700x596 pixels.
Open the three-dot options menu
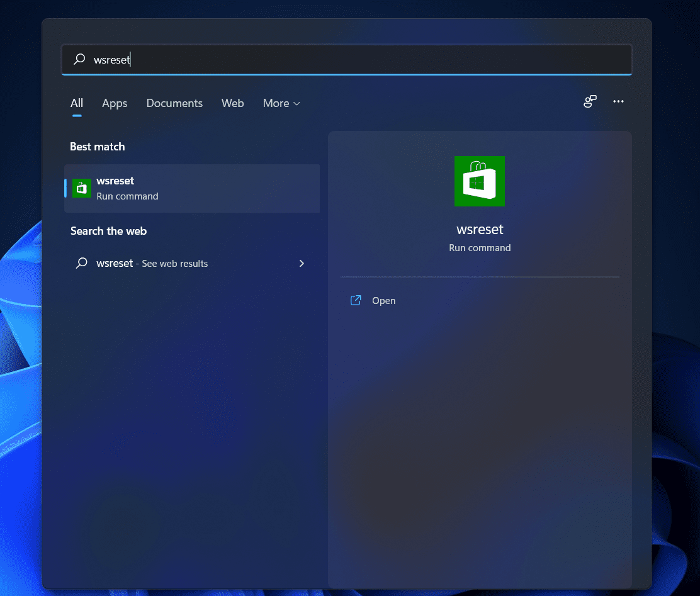[618, 102]
